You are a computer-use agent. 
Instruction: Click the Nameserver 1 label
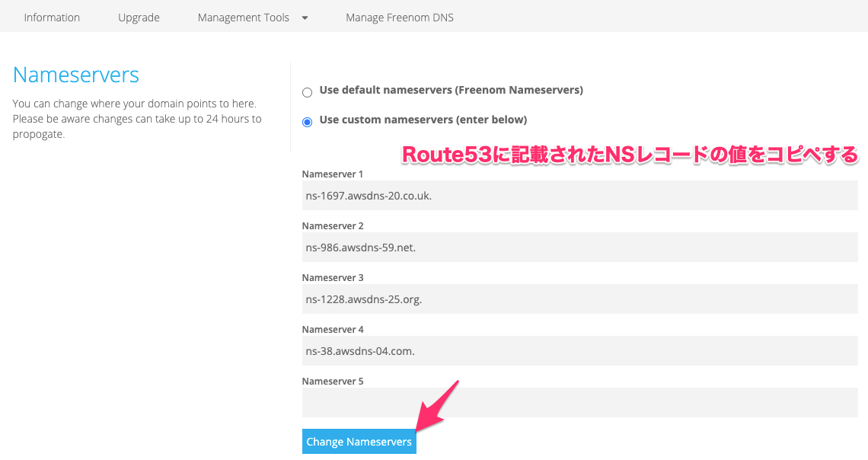[333, 174]
